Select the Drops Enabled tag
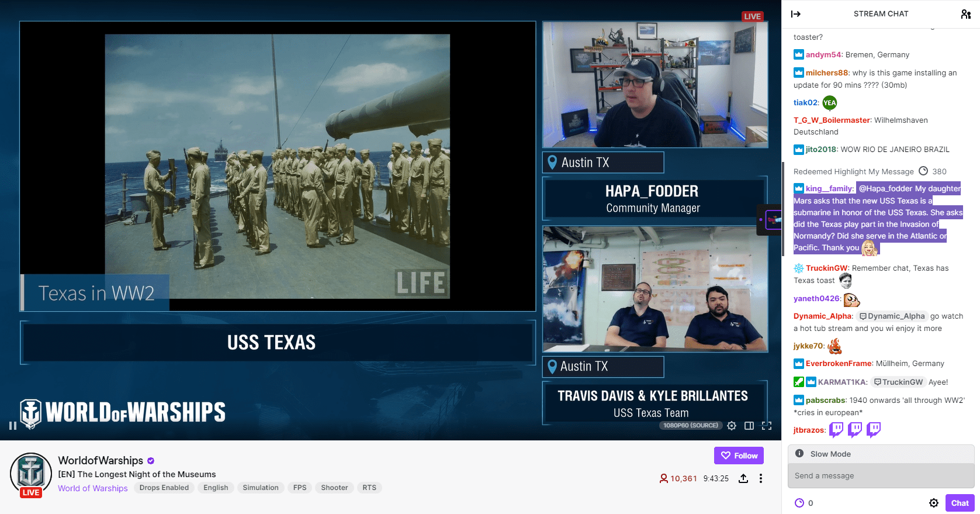The image size is (980, 514). 164,488
